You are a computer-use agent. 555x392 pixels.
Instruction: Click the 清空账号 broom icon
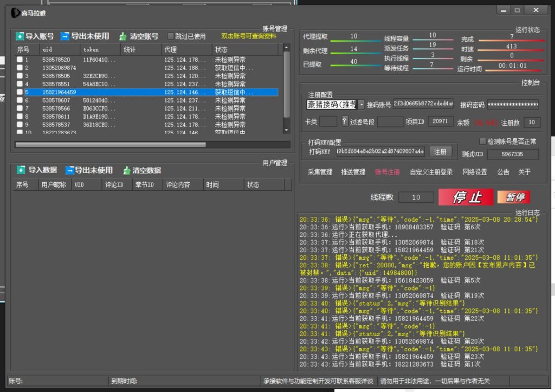123,36
